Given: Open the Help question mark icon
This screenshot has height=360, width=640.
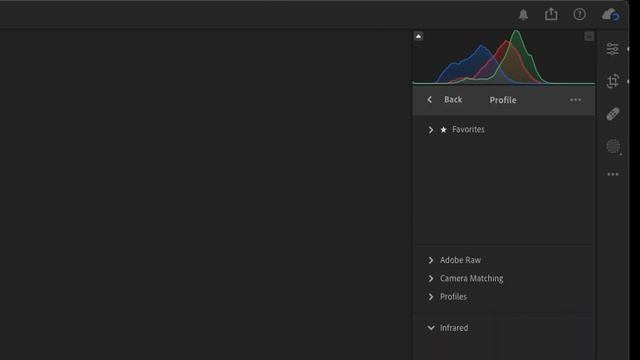Looking at the screenshot, I should click(x=580, y=14).
